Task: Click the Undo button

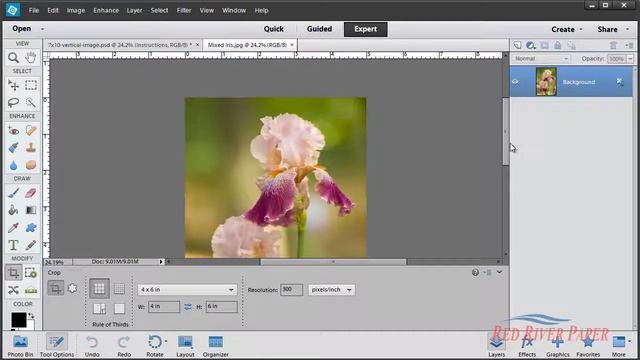Action: [x=92, y=345]
